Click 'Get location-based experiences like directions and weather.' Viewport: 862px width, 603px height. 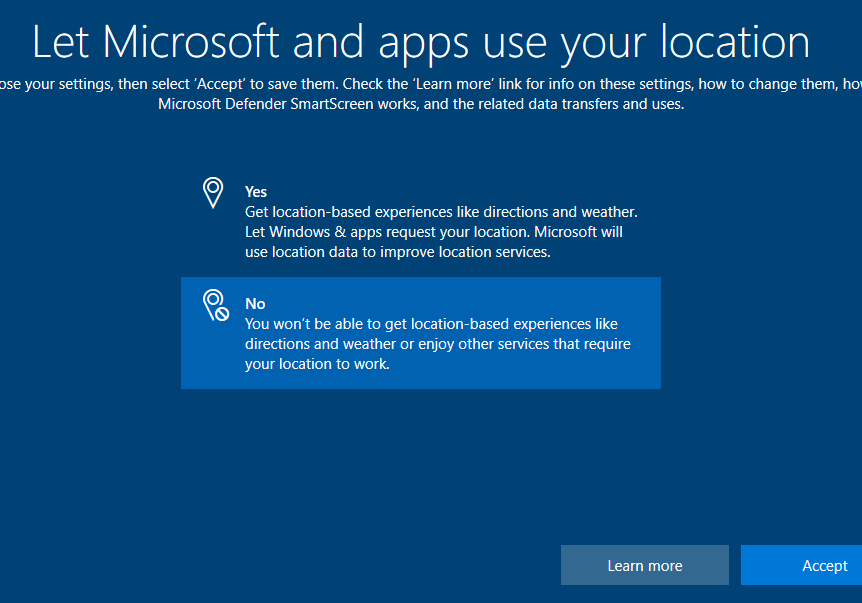441,212
